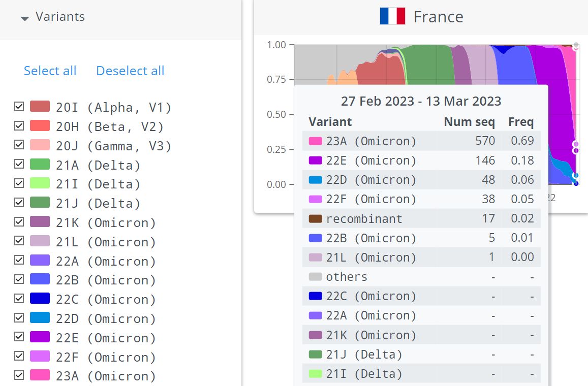
Task: Click the 20H (Beta, V2) color swatch
Action: point(40,126)
